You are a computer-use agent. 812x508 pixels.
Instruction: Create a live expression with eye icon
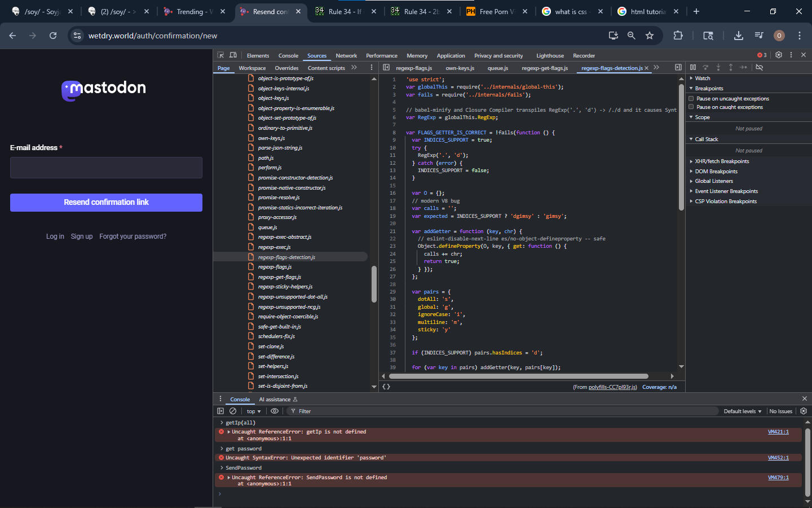click(x=275, y=411)
